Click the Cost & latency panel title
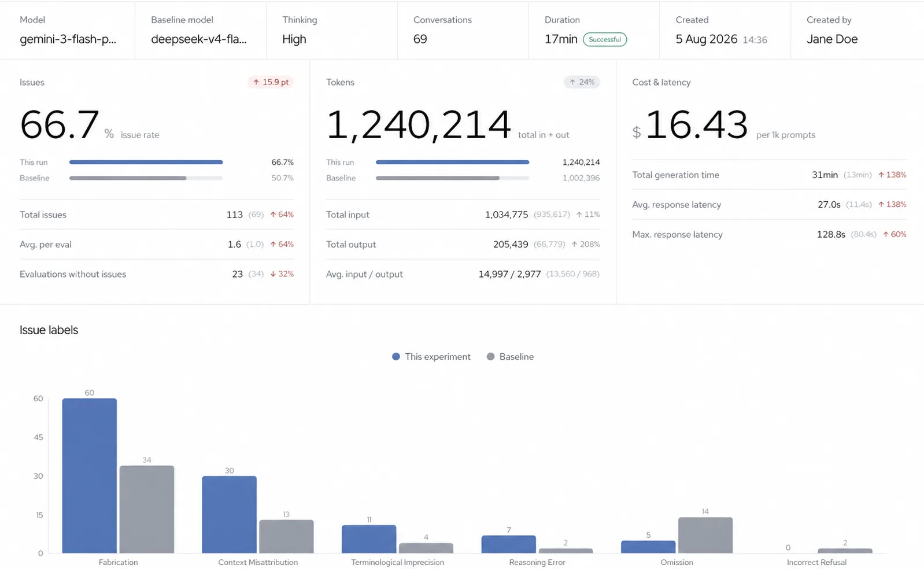 (x=661, y=82)
